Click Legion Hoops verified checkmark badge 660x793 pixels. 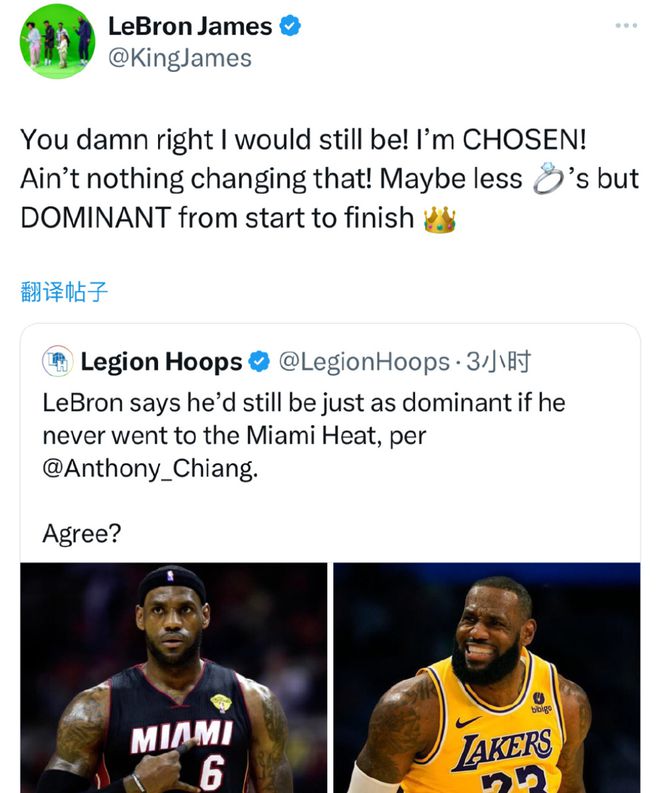click(259, 361)
